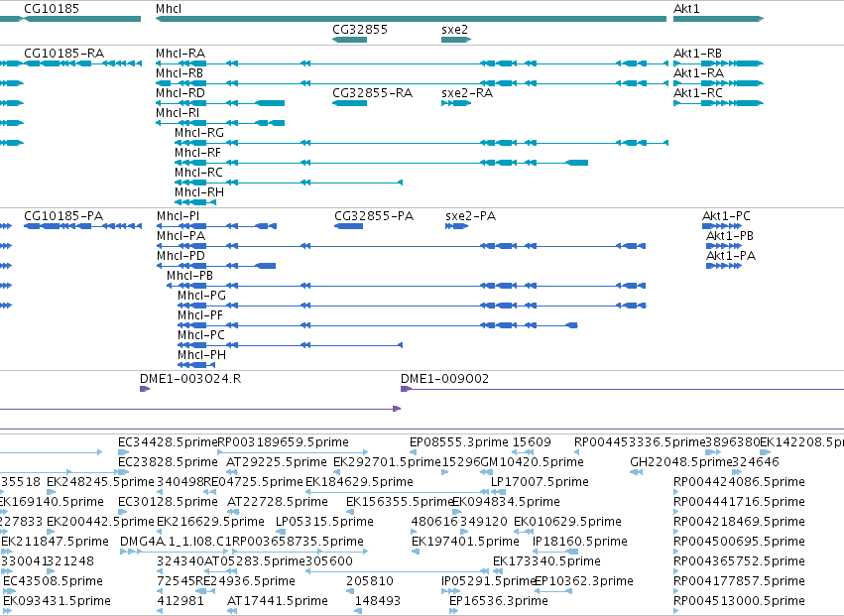
Task: Select the CG10185-PA protein label
Action: click(x=63, y=216)
